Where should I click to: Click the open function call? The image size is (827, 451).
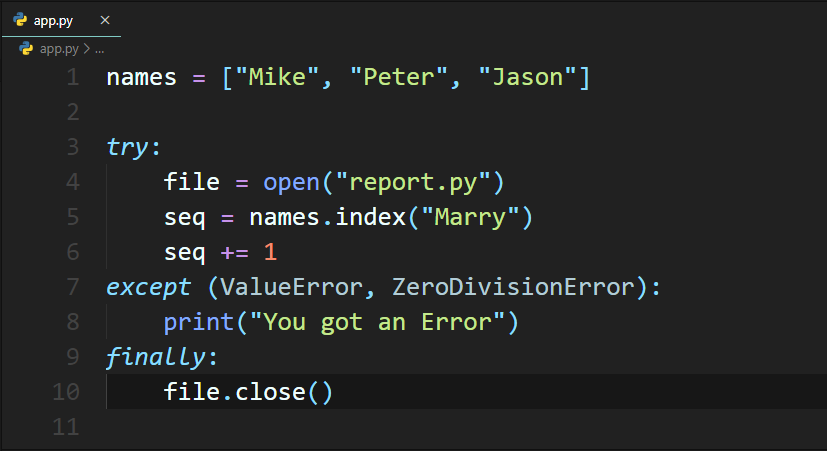(292, 184)
